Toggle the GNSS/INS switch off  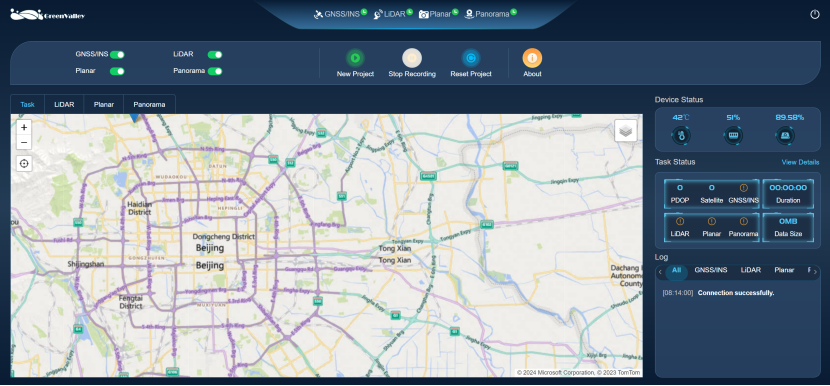117,55
